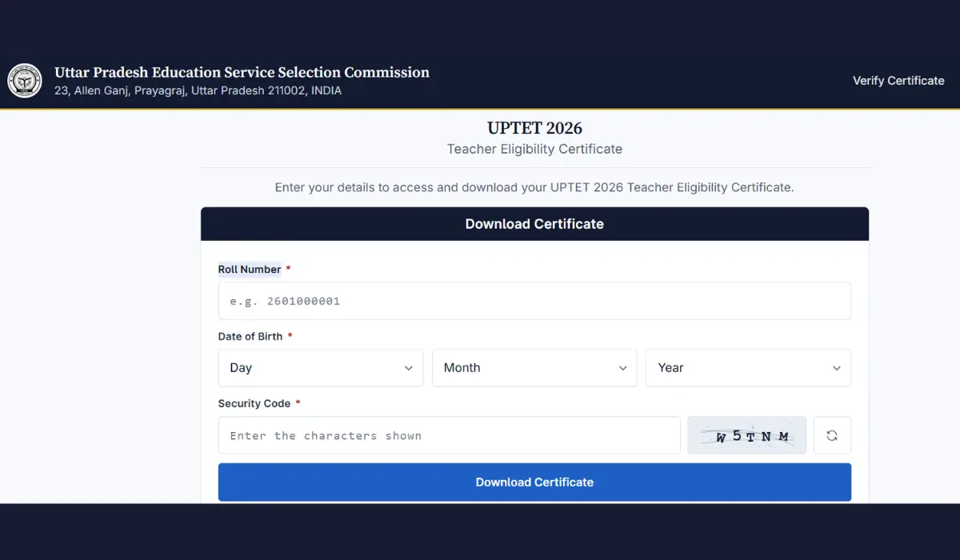960x560 pixels.
Task: Click the Uttar Pradesh Education Service Selection Commission title
Action: point(242,72)
